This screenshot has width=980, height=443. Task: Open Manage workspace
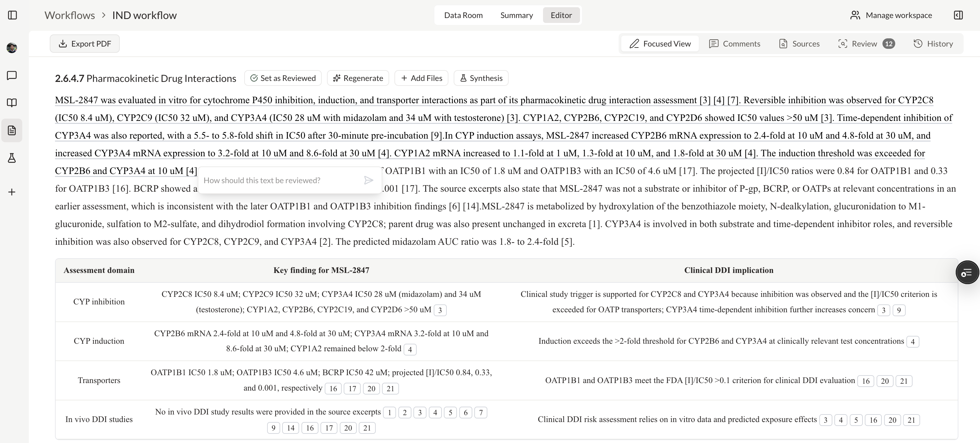(x=891, y=15)
